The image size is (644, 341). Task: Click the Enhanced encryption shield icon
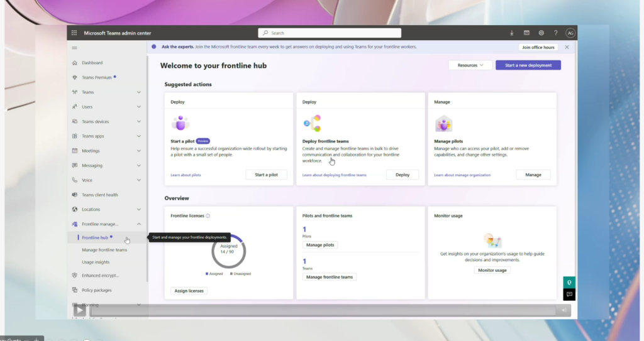[x=75, y=275]
